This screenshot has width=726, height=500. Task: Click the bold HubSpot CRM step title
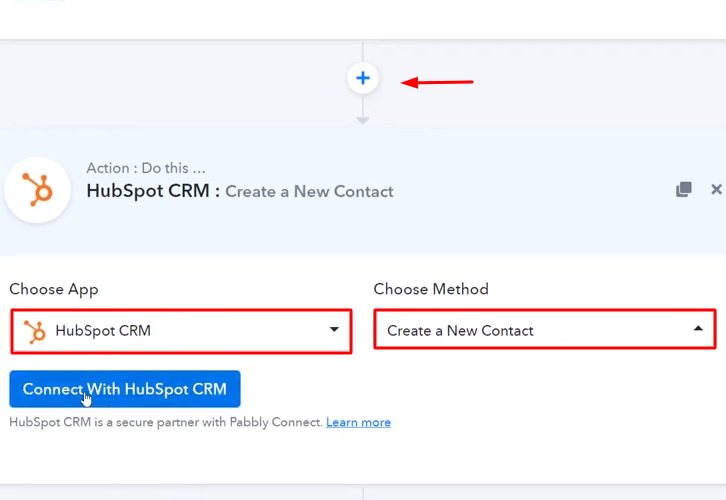coord(149,191)
